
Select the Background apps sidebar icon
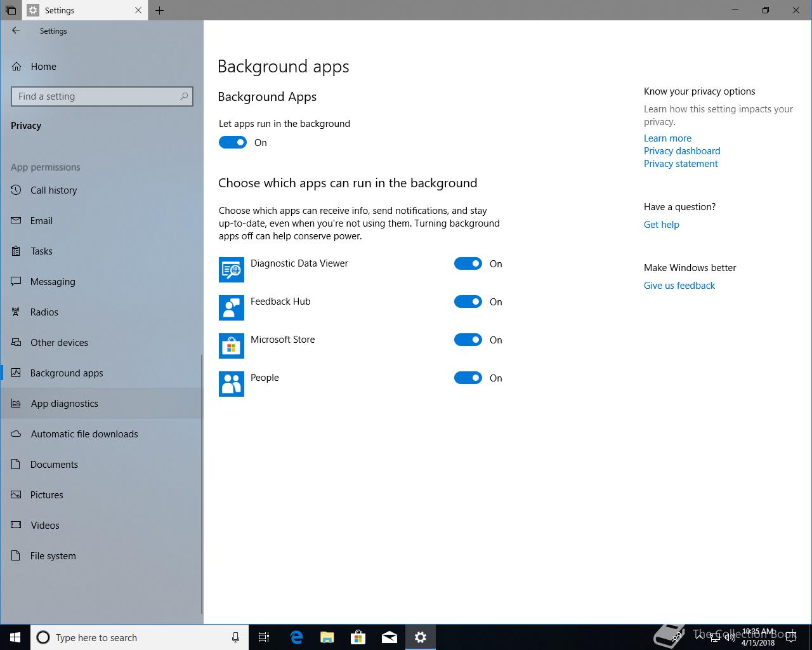pyautogui.click(x=16, y=373)
